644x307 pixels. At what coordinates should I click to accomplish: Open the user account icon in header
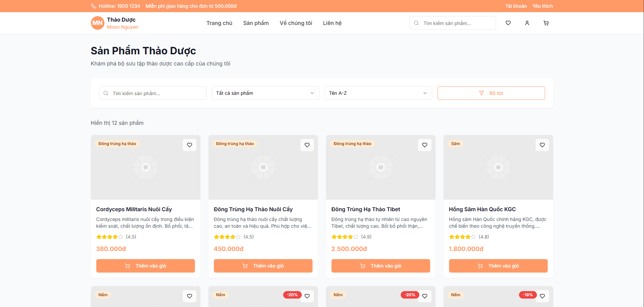pyautogui.click(x=527, y=23)
